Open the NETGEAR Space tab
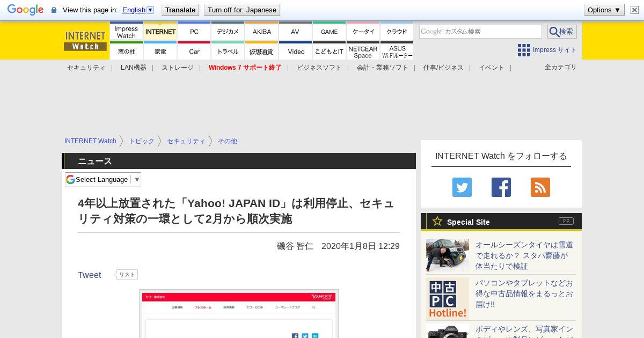 (363, 52)
